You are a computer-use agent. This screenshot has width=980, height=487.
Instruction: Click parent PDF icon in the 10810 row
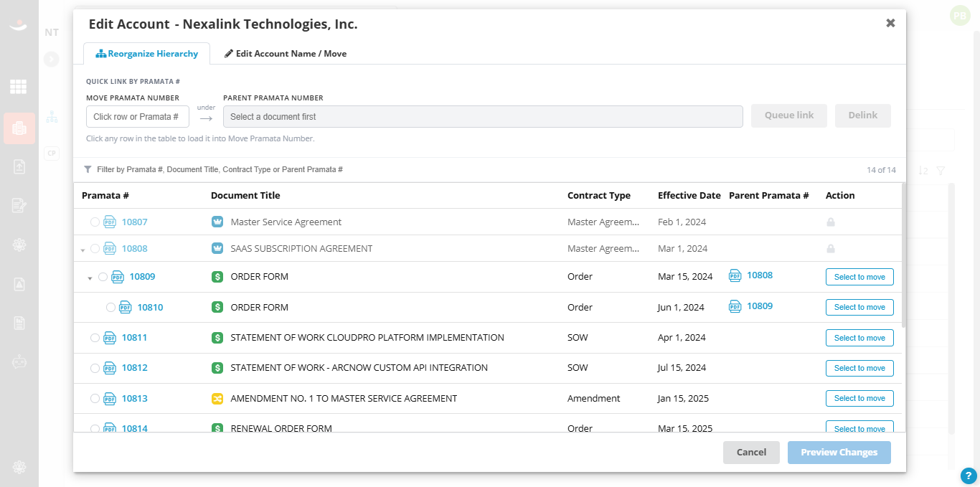tap(735, 306)
